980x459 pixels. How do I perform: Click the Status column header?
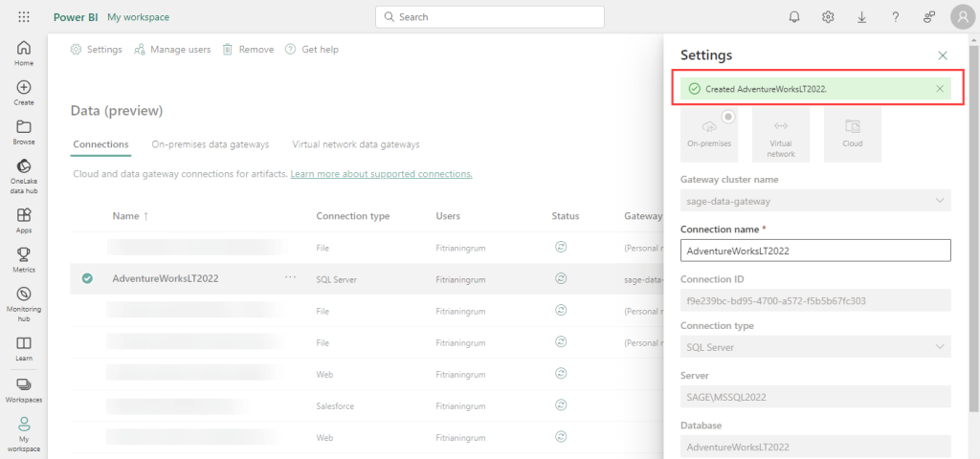point(566,216)
